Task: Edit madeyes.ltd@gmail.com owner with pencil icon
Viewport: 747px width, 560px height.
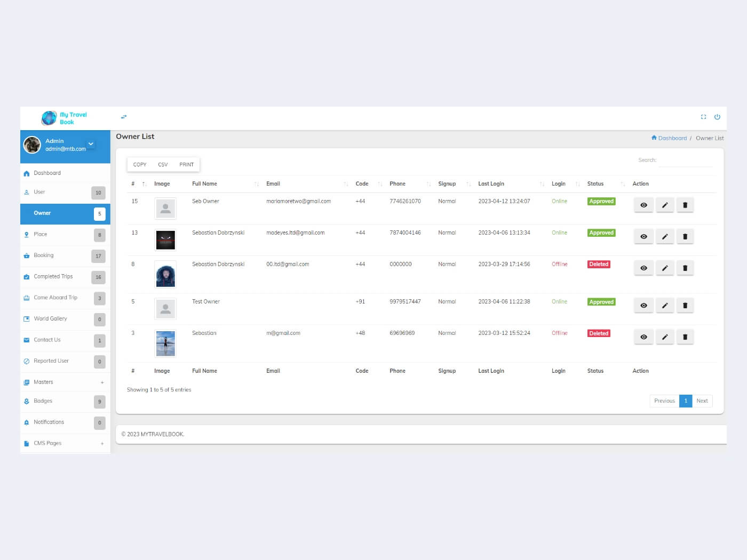Action: click(x=664, y=237)
